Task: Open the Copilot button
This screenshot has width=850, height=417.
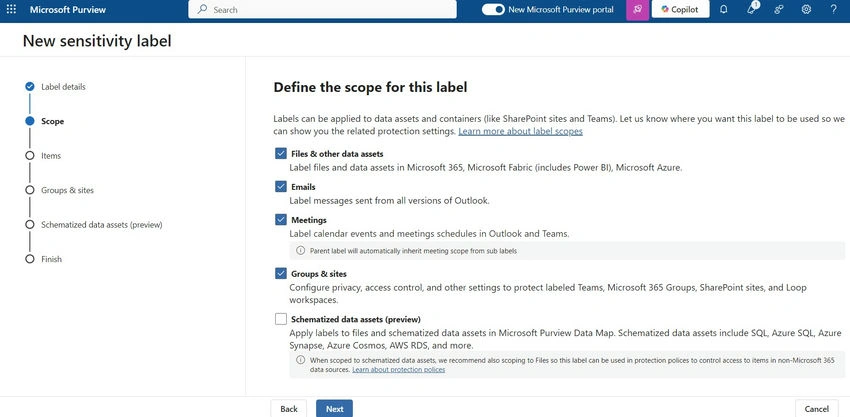Action: tap(680, 9)
